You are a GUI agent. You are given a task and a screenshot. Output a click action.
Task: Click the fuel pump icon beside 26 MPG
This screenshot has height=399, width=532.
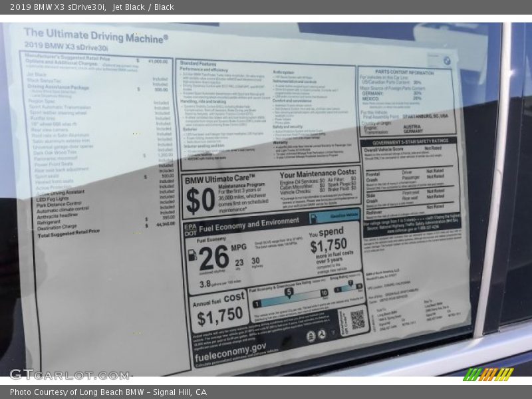coord(192,255)
